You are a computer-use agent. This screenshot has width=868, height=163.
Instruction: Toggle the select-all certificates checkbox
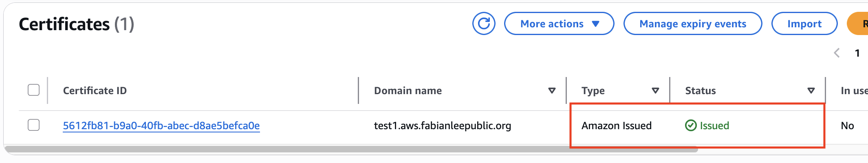click(x=34, y=90)
